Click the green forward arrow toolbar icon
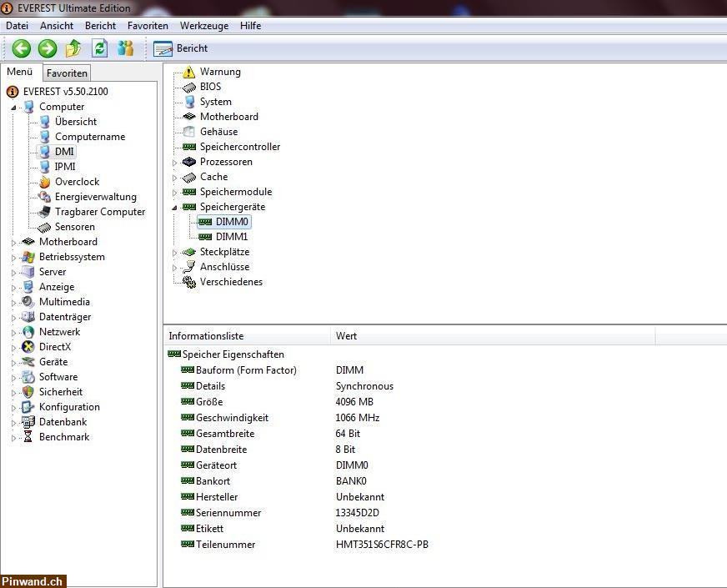This screenshot has width=727, height=588. [x=48, y=48]
